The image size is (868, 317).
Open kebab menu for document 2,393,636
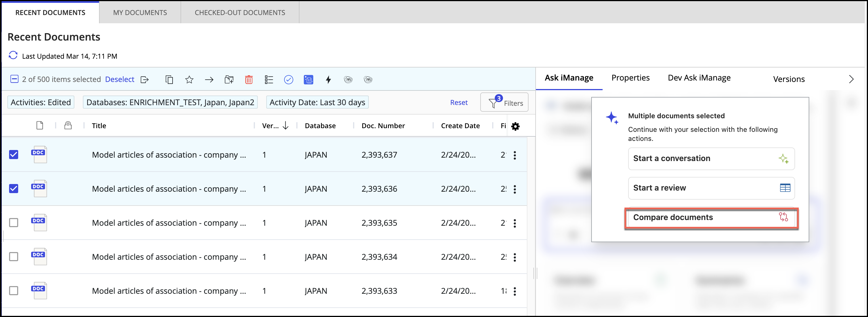click(515, 189)
